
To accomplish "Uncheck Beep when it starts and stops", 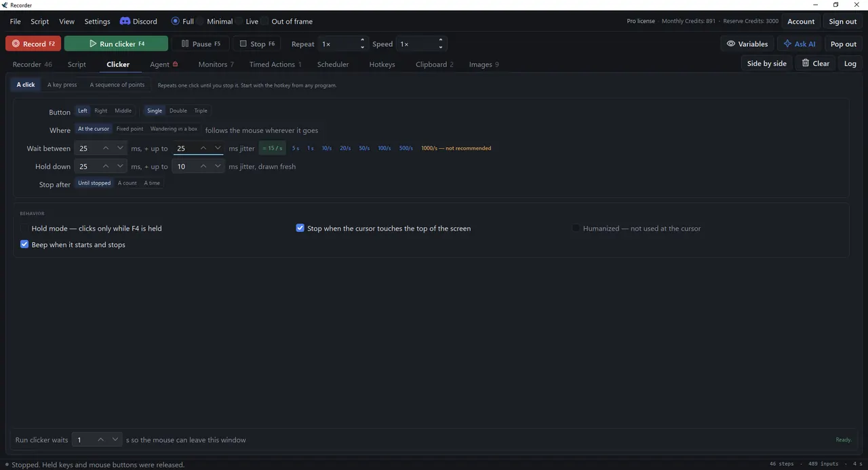I will click(x=24, y=245).
